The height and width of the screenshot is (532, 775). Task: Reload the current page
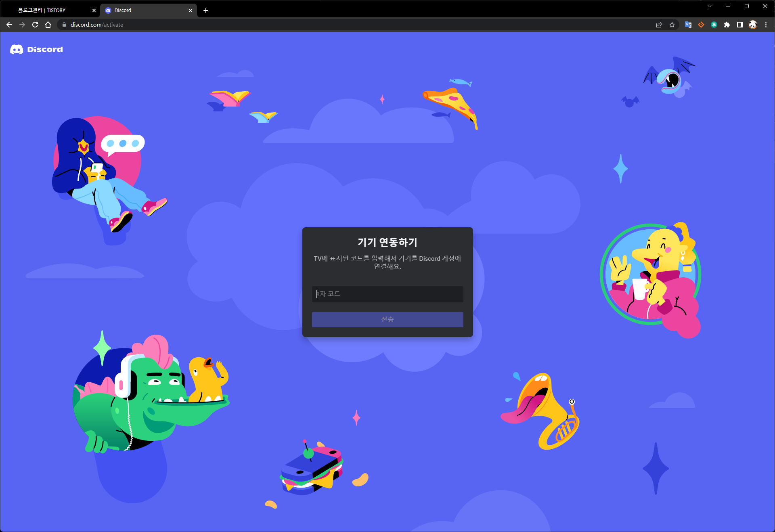coord(35,25)
